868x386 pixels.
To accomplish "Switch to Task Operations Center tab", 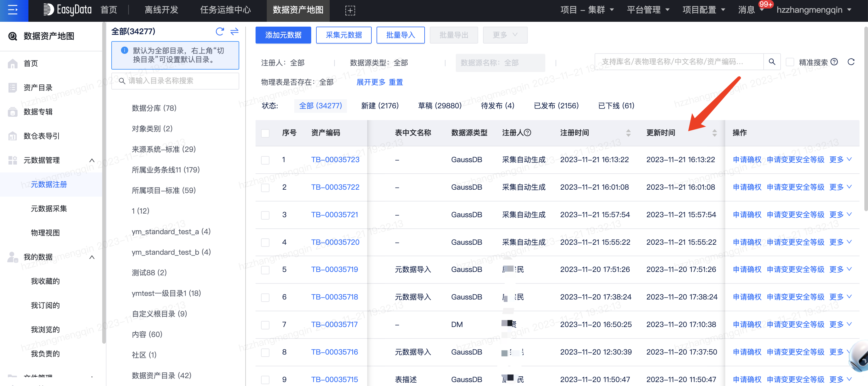I will (225, 10).
